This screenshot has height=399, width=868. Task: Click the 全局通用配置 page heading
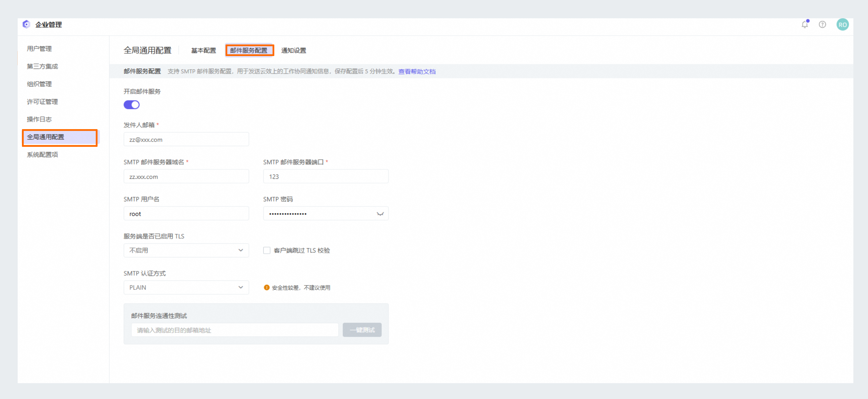(147, 51)
